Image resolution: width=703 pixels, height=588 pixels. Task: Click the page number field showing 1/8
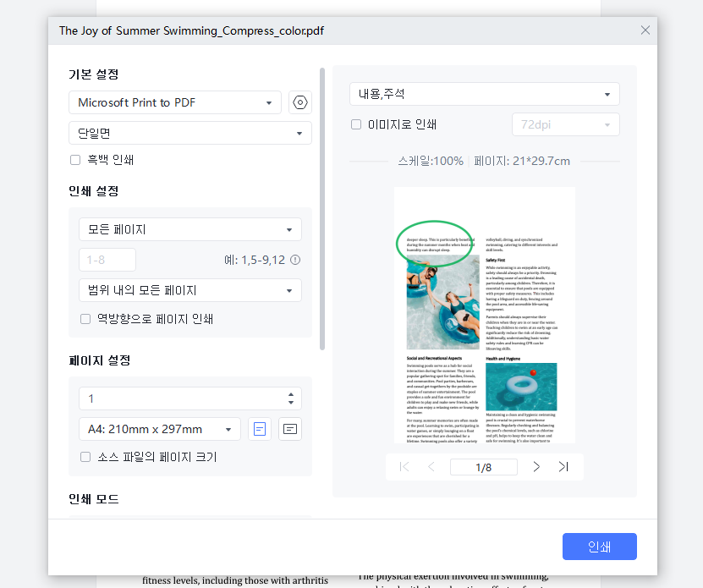483,466
